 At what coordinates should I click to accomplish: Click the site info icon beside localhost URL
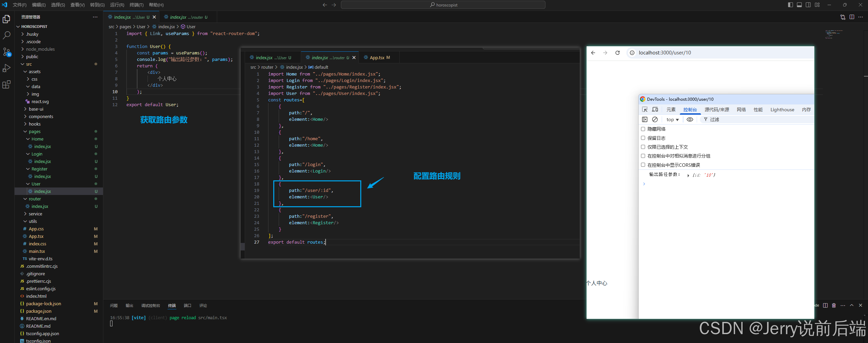click(x=632, y=53)
